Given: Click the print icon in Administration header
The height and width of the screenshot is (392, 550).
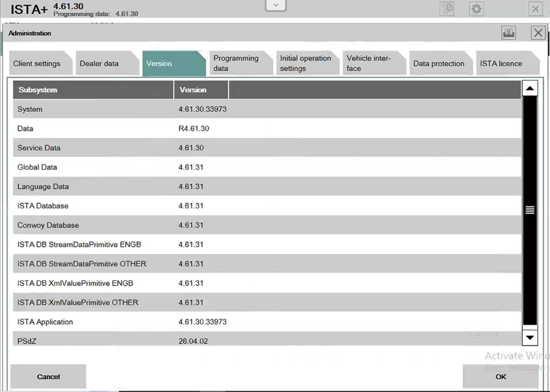Looking at the screenshot, I should tap(508, 33).
